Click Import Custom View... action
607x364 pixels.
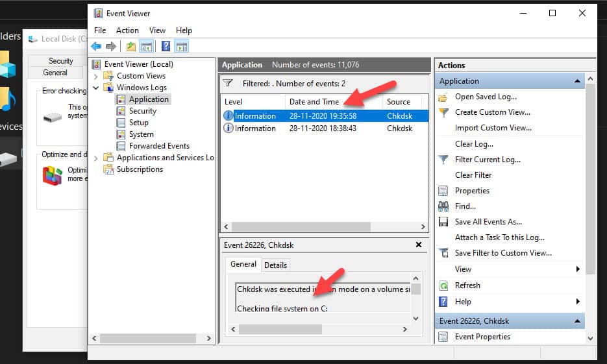pos(493,128)
